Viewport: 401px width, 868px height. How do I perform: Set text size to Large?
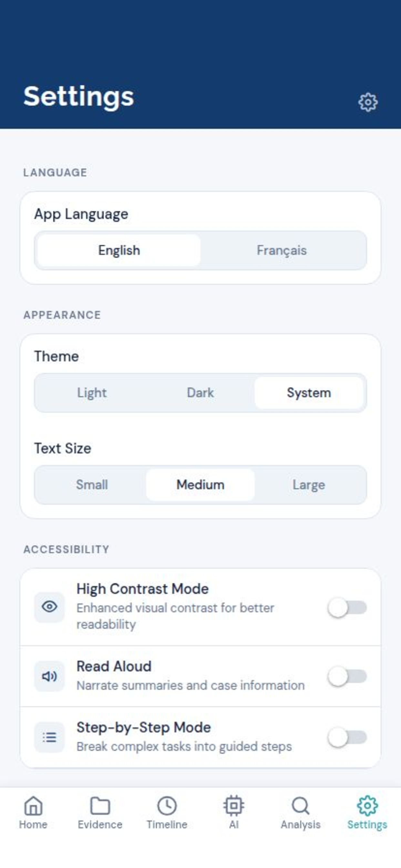(x=309, y=485)
